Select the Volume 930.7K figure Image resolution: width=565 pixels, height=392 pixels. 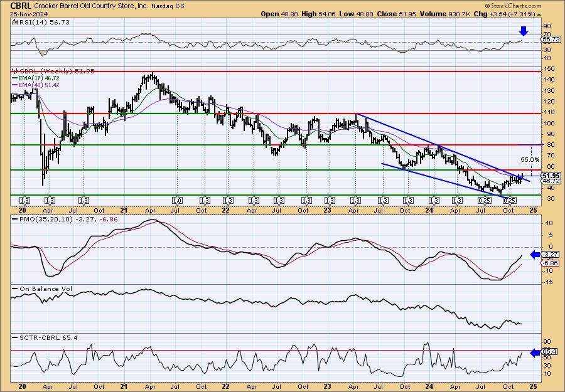[x=444, y=14]
